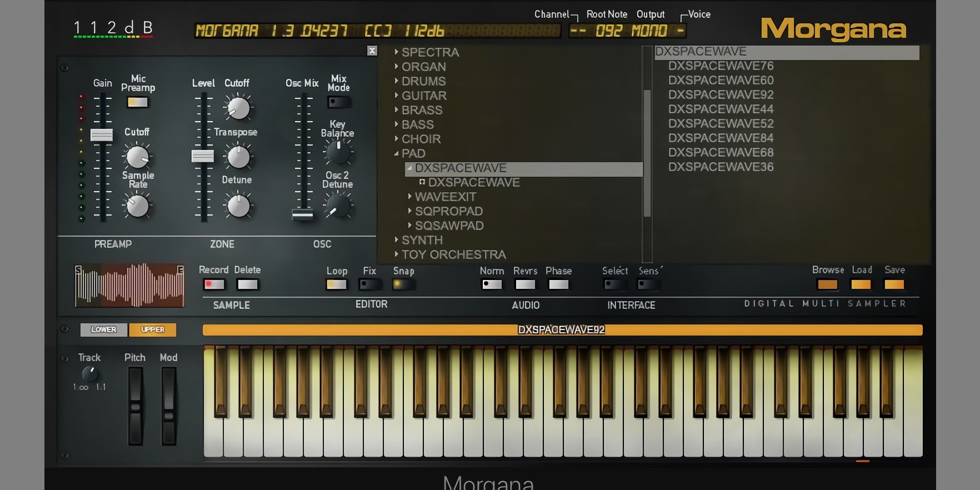The width and height of the screenshot is (980, 490).
Task: Expand the SPECTRA category
Action: 396,52
